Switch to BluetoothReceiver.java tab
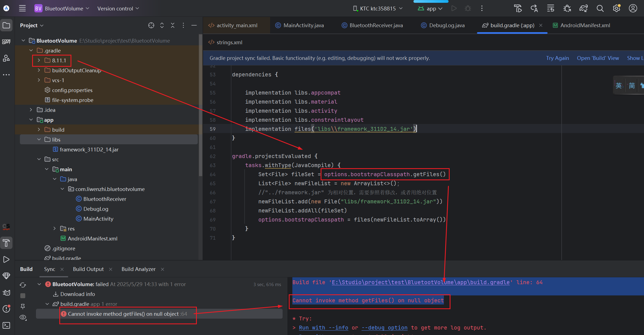 (x=372, y=25)
